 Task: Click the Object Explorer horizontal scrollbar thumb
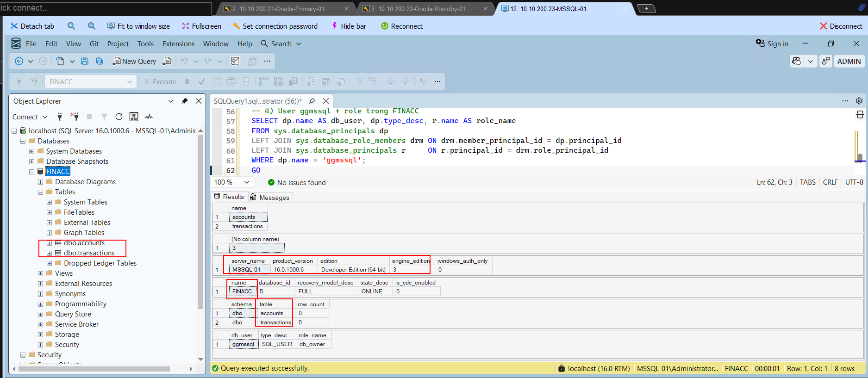[x=93, y=369]
